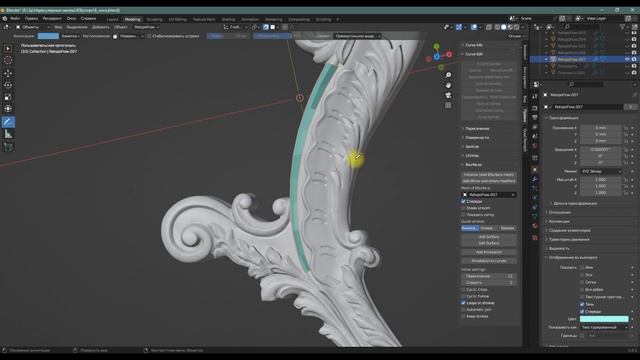The height and width of the screenshot is (360, 640).
Task: Open the Правка menu
Action: (x=31, y=18)
